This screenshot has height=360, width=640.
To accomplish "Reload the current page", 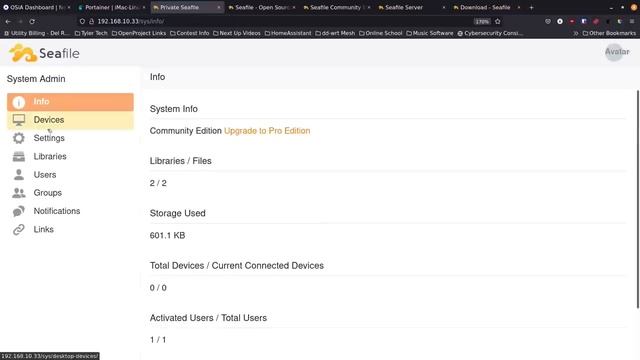I will tap(32, 21).
